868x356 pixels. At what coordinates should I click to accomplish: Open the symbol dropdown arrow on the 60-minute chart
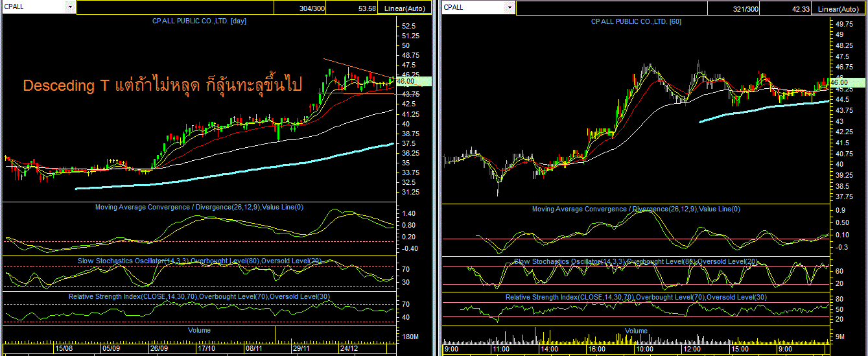510,7
